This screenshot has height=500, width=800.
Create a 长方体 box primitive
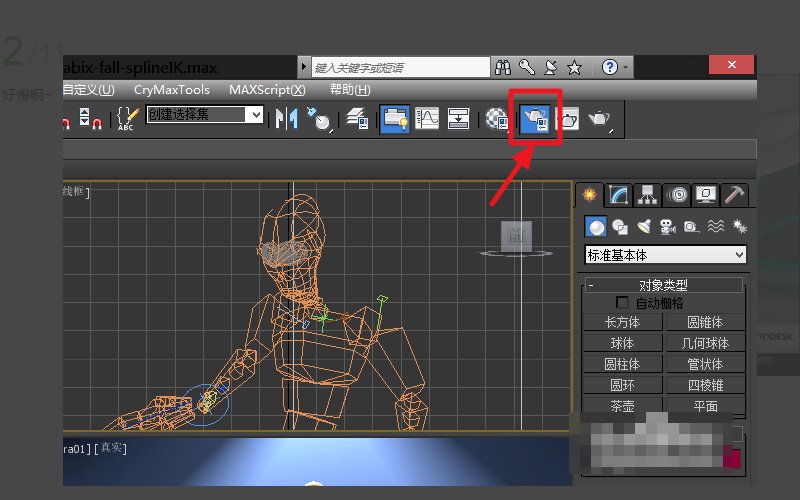622,322
